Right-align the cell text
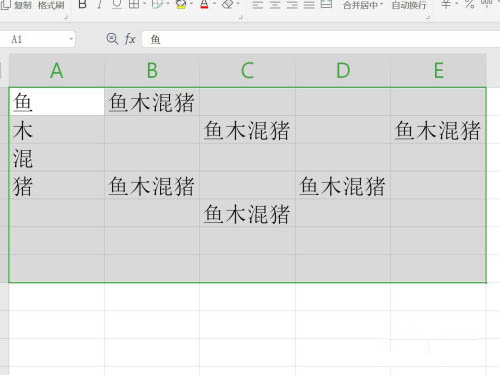The height and width of the screenshot is (375, 500). (292, 5)
